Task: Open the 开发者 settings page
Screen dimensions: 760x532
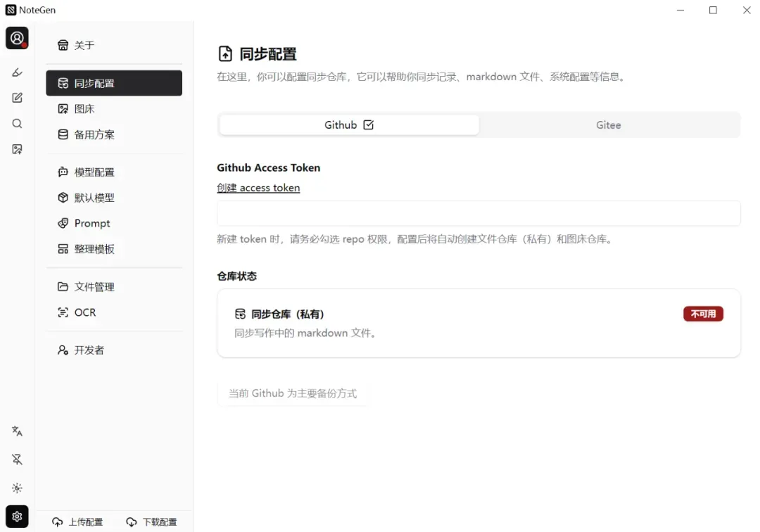Action: tap(114, 350)
